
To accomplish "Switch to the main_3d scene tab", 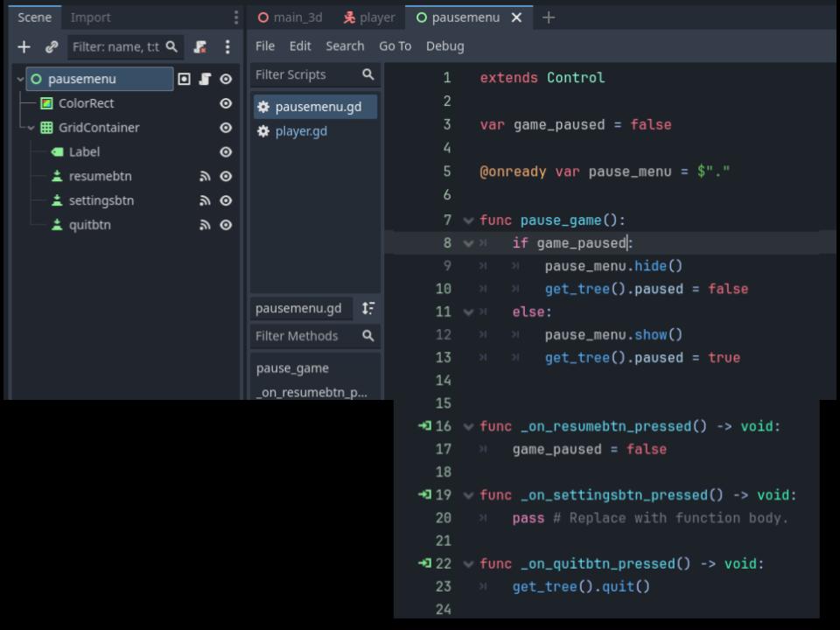I will 290,17.
